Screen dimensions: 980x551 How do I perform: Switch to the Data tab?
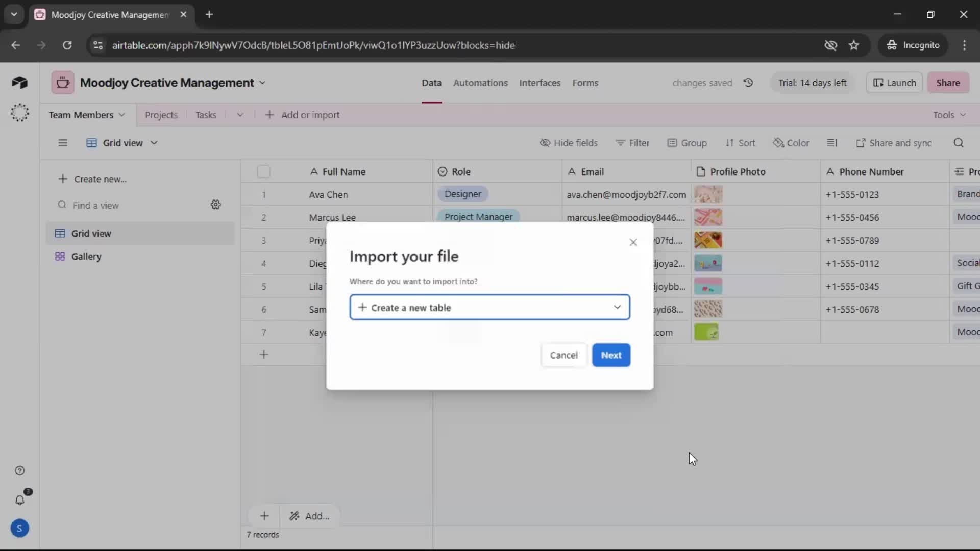click(x=431, y=83)
